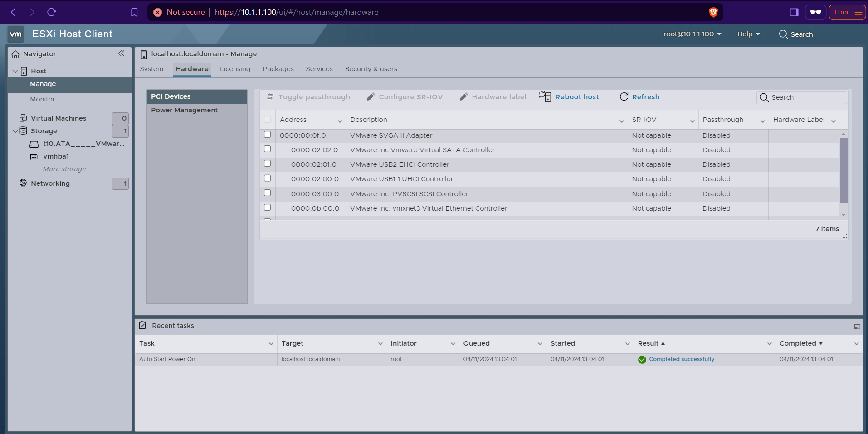Click the Refresh button label

[646, 97]
